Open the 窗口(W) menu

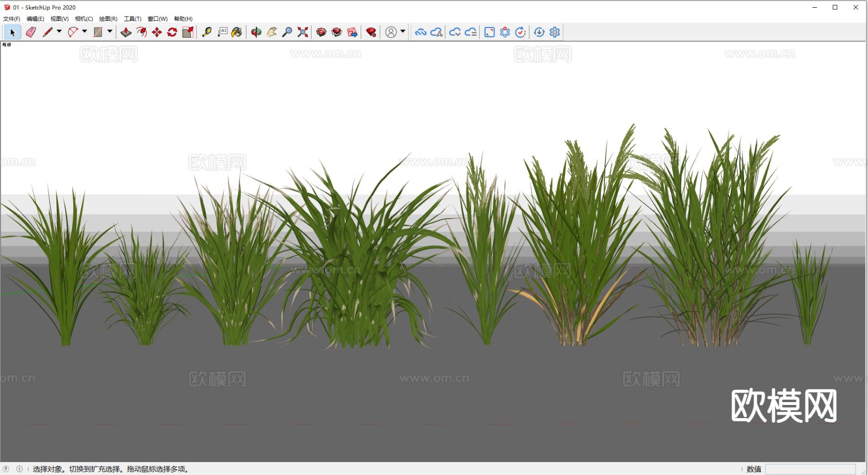[157, 19]
